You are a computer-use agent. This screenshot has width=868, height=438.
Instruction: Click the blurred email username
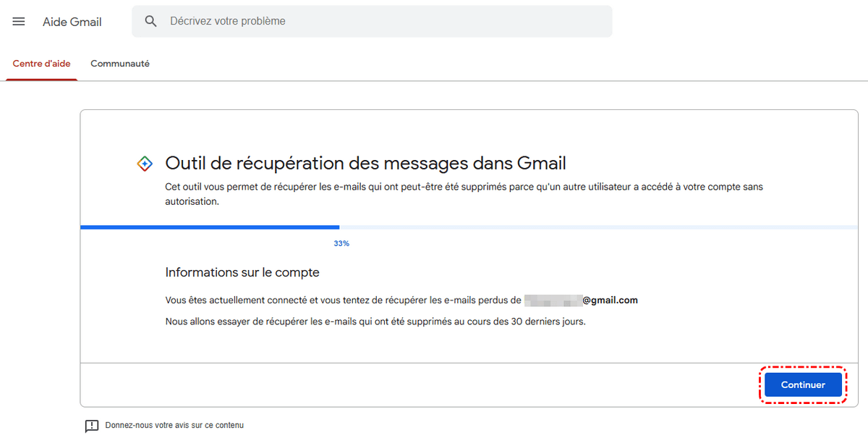(553, 300)
